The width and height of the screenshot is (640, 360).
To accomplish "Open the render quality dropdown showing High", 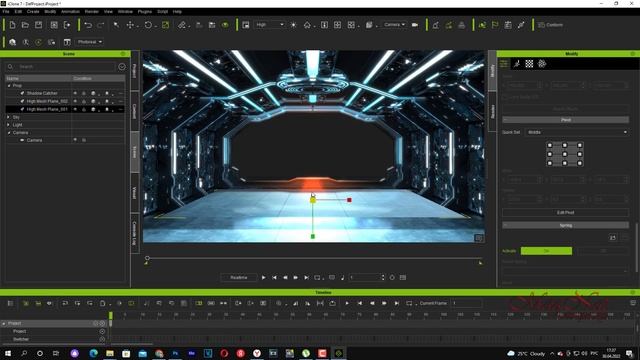I will point(269,25).
